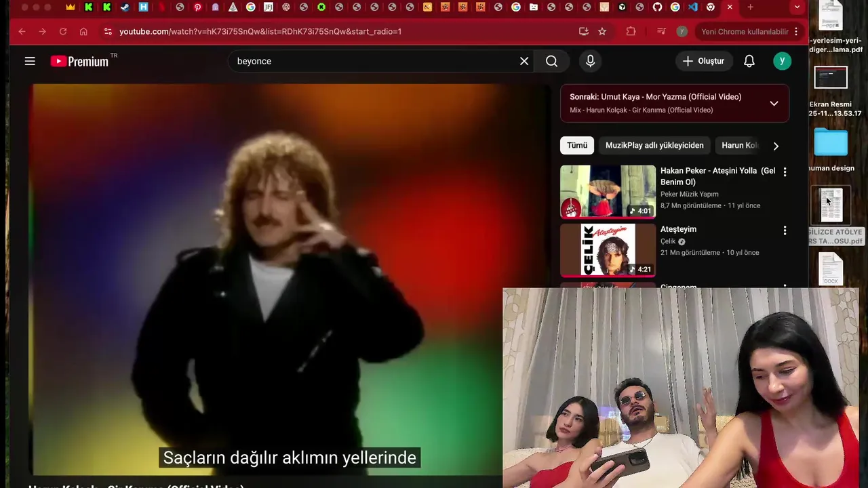Open the YouTube guide hamburger menu

[30, 61]
